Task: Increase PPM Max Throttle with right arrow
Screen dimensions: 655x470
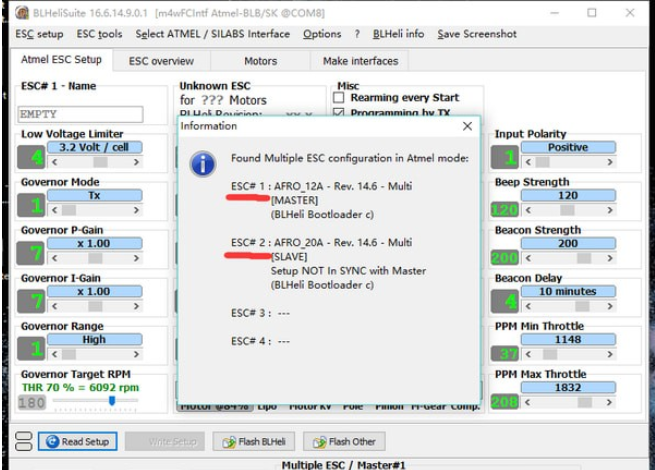Action: (610, 402)
